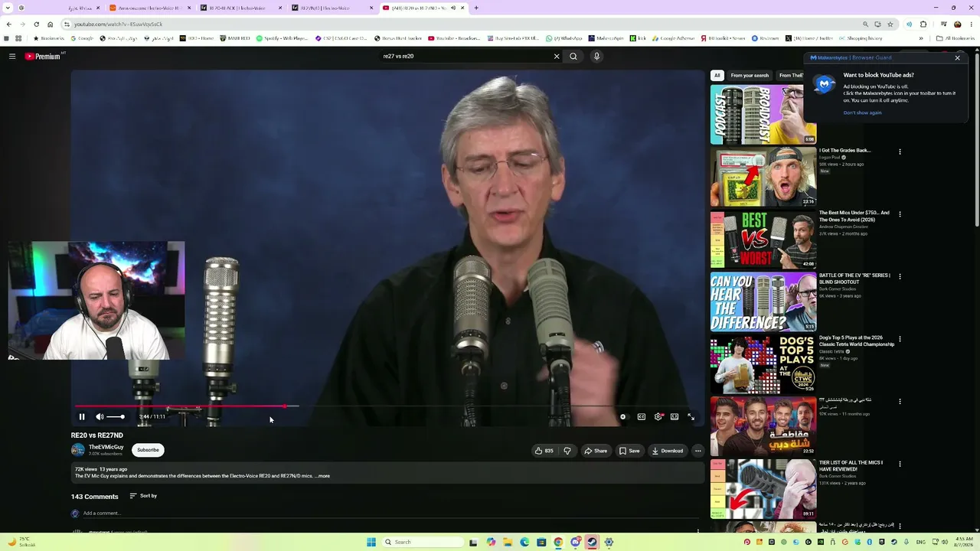This screenshot has width=980, height=551.
Task: Start voice search with the microphone icon
Action: coord(596,56)
